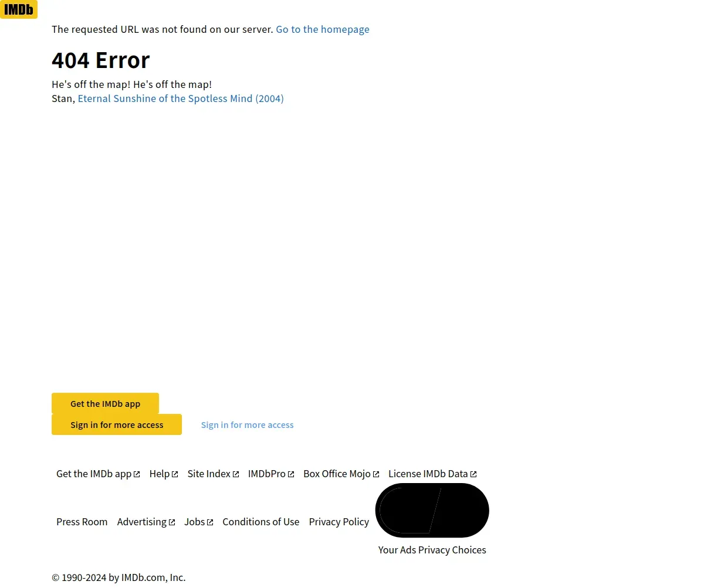The width and height of the screenshot is (704, 588).
Task: Click the external-link icon next to Site Index
Action: click(236, 474)
